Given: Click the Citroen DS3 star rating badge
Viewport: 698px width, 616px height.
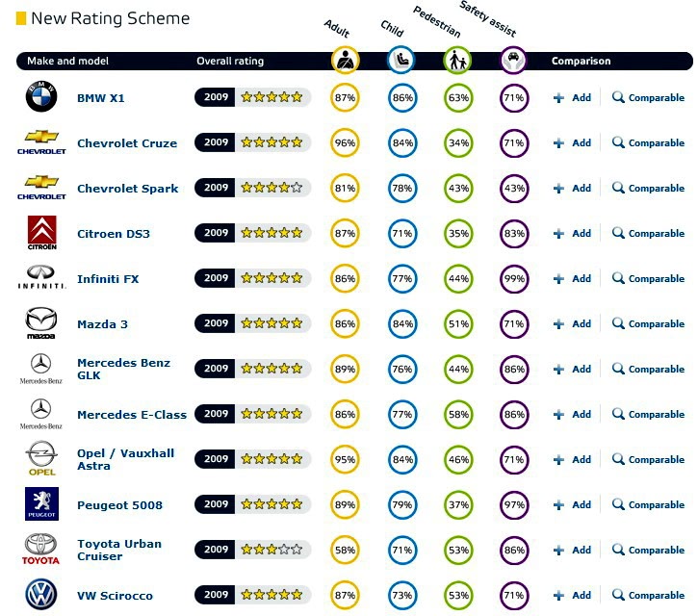Looking at the screenshot, I should point(252,233).
